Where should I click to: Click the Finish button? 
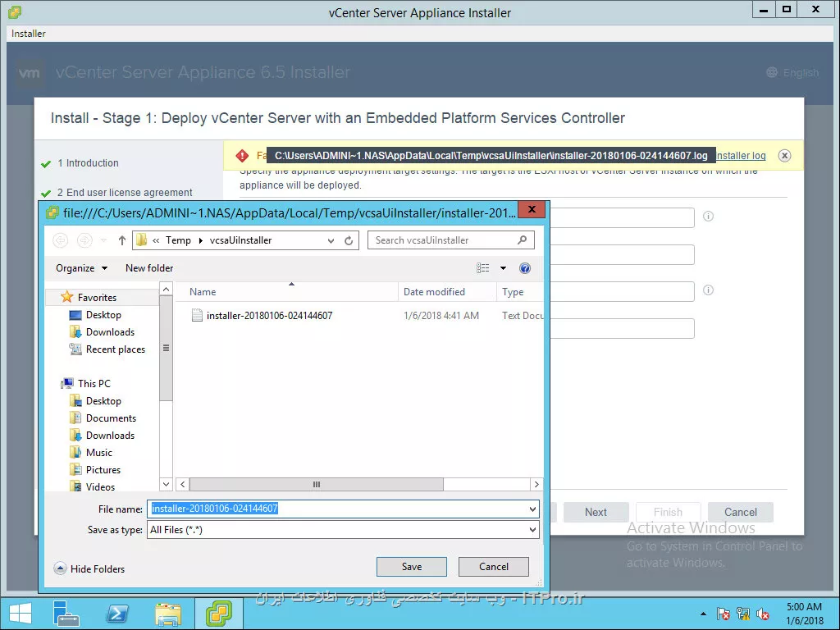(x=668, y=512)
